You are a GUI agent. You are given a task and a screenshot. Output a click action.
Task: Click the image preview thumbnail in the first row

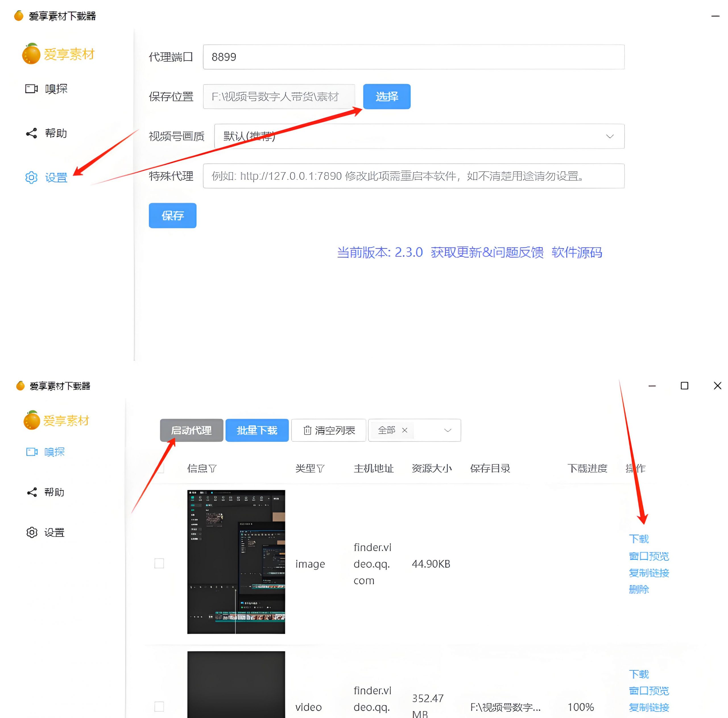(236, 562)
